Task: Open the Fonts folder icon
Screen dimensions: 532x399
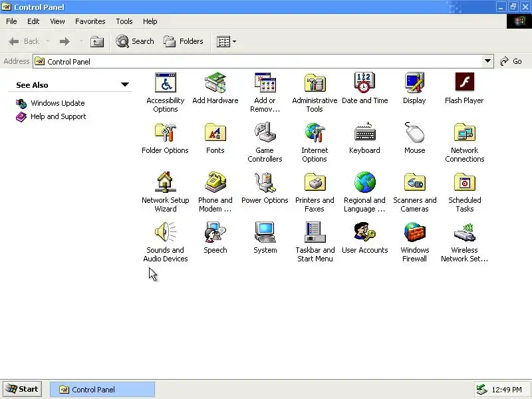Action: click(215, 132)
